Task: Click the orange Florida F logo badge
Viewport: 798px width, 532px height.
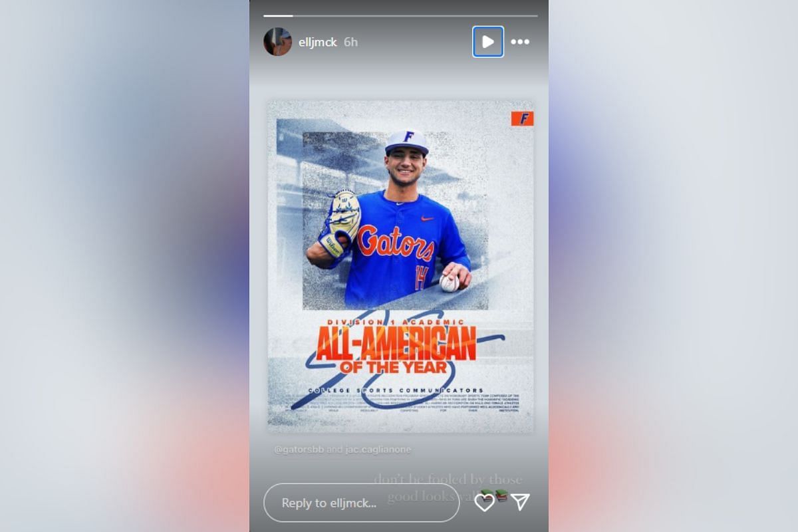Action: pyautogui.click(x=522, y=119)
